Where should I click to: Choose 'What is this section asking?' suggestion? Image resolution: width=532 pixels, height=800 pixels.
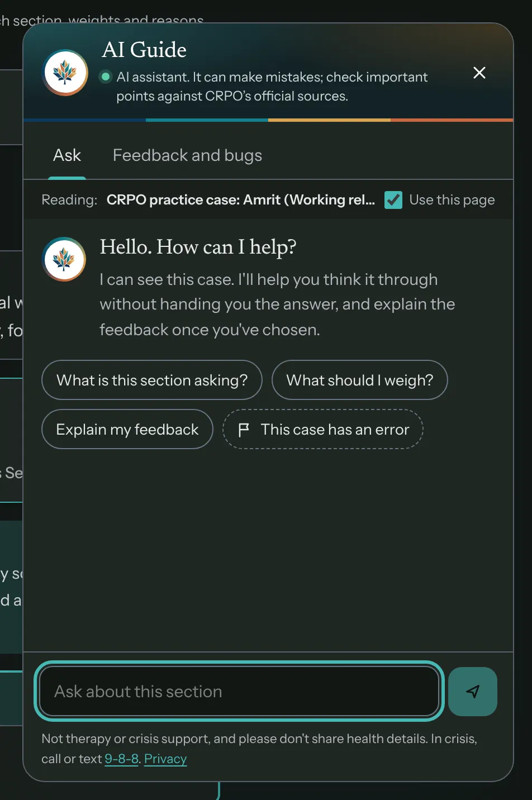pos(152,380)
